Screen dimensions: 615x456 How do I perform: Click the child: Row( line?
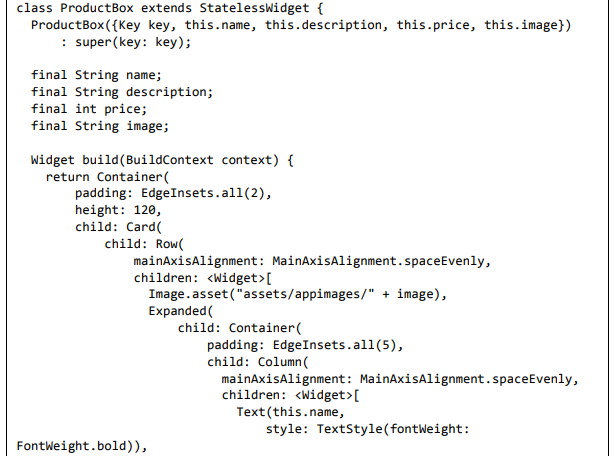147,245
